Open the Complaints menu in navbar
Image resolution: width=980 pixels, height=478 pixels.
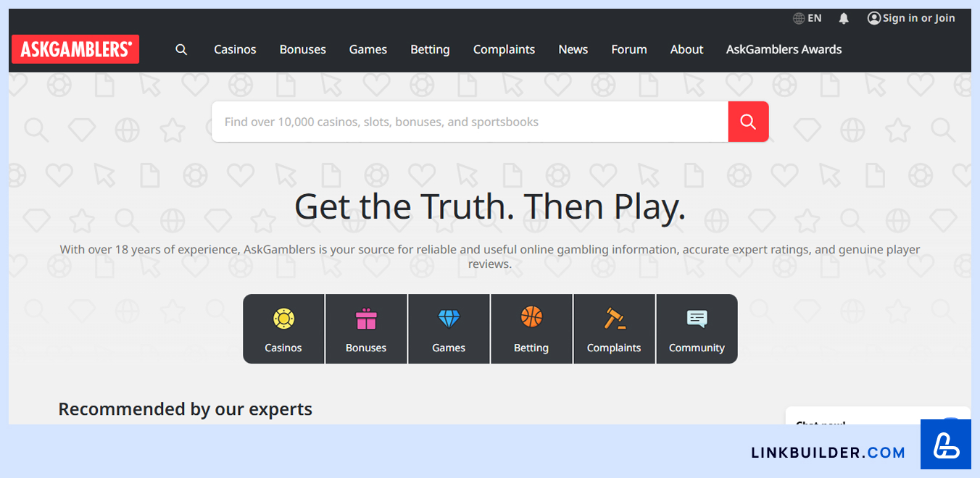tap(504, 49)
